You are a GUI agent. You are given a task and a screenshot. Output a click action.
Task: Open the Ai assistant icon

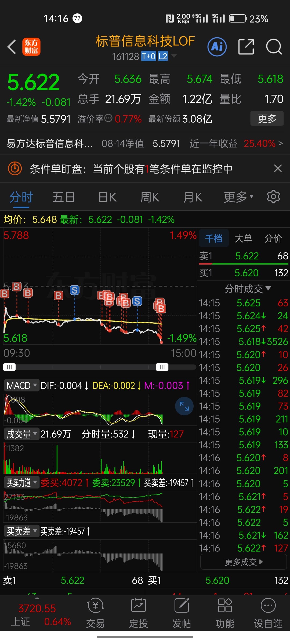[x=217, y=47]
